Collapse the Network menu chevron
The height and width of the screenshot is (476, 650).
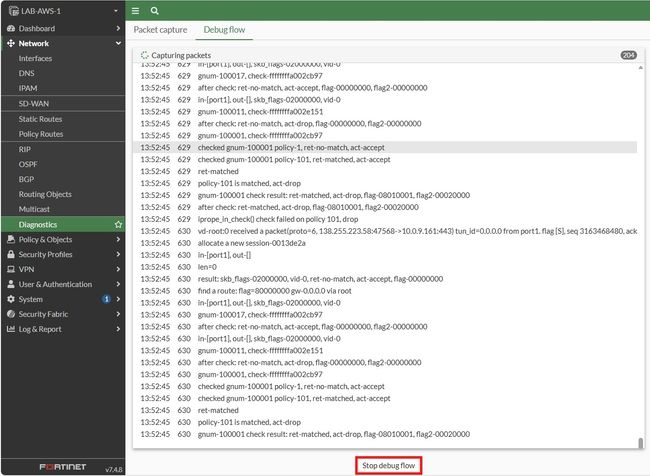(118, 43)
